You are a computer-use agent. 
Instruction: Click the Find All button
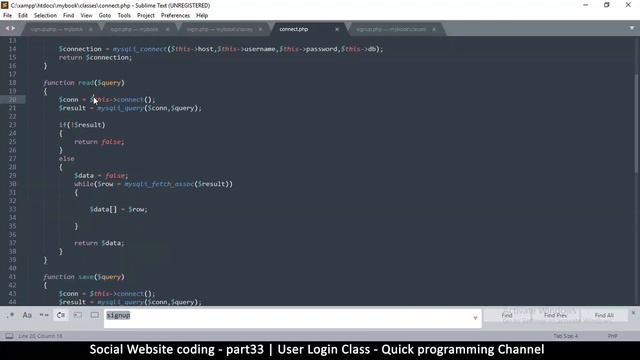pos(604,315)
